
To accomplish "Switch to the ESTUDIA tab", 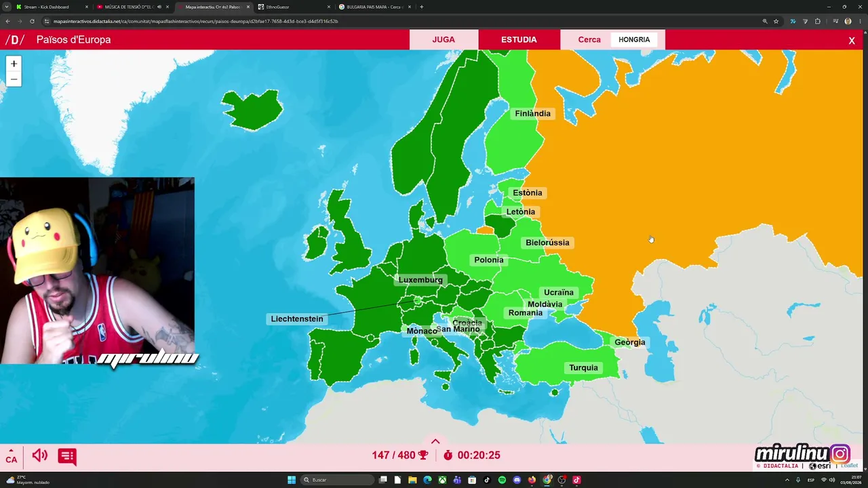I will coord(519,39).
